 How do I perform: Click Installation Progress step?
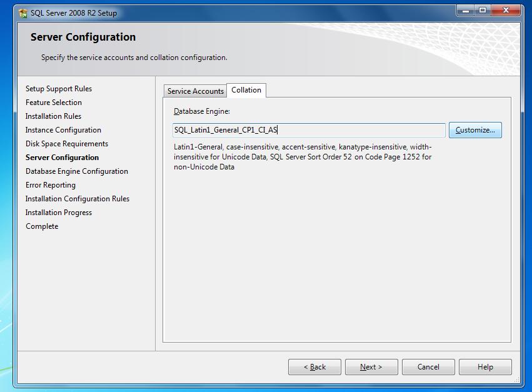pos(59,213)
